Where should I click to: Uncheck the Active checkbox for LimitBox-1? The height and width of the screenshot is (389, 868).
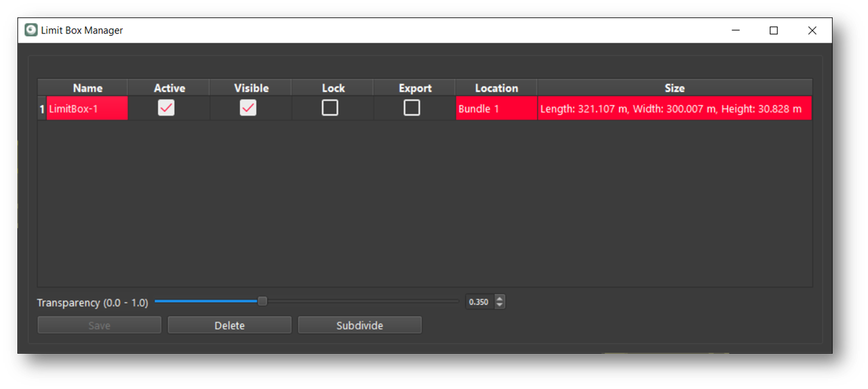pyautogui.click(x=166, y=108)
